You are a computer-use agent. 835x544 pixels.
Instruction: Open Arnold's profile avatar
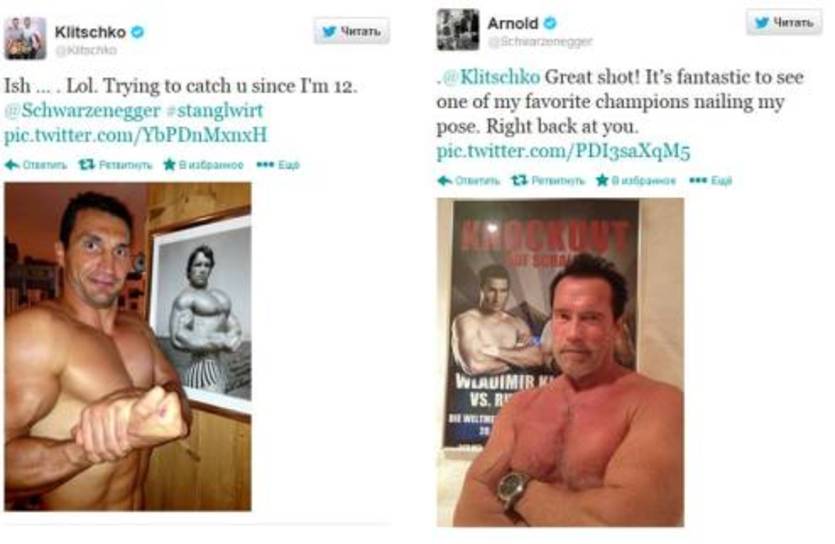[x=457, y=29]
